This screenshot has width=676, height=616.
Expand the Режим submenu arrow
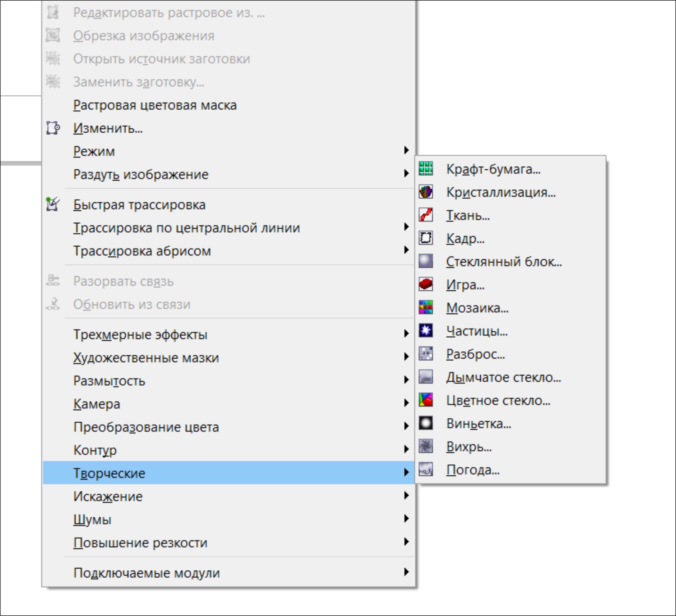(x=406, y=151)
